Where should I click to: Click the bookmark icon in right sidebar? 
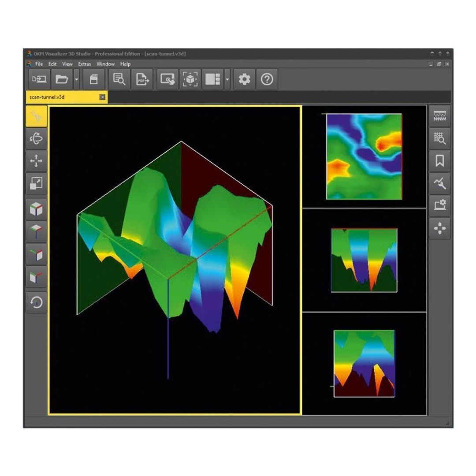pos(439,161)
